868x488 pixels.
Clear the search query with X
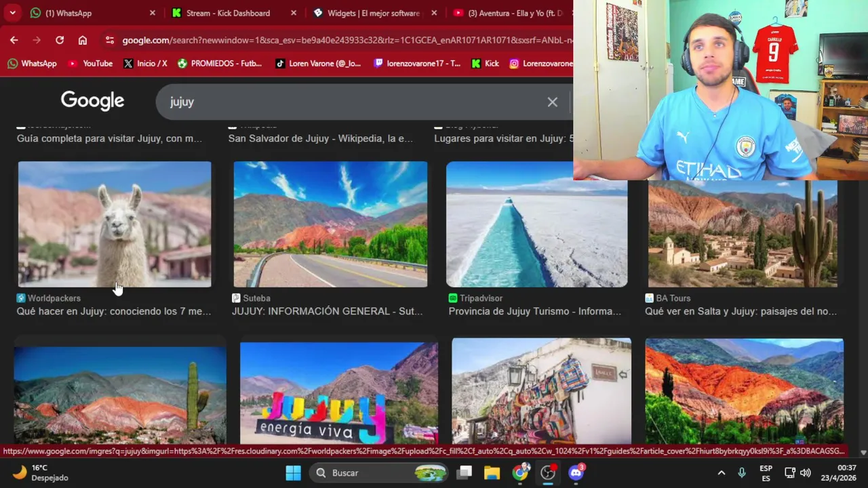pyautogui.click(x=553, y=102)
